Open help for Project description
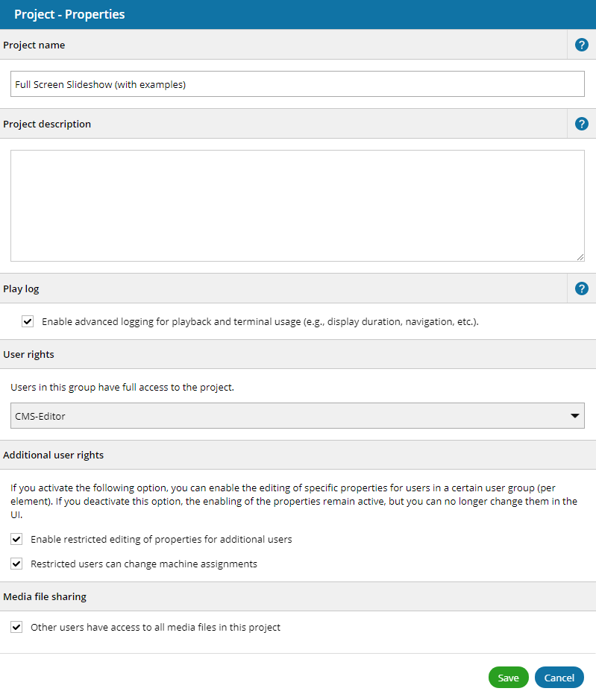The width and height of the screenshot is (596, 700). (x=582, y=124)
